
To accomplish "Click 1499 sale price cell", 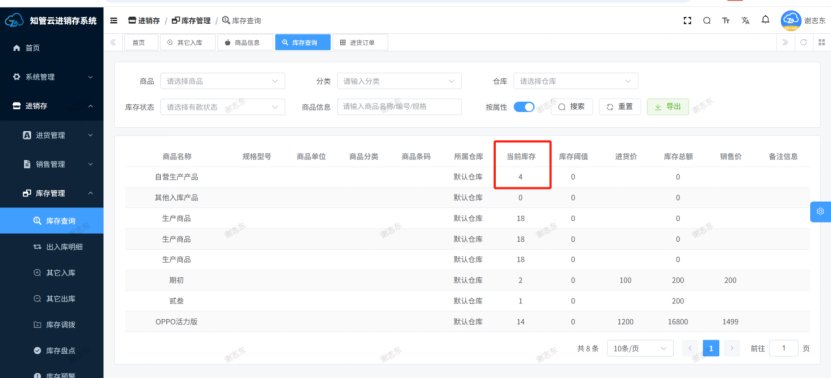I will coord(730,321).
